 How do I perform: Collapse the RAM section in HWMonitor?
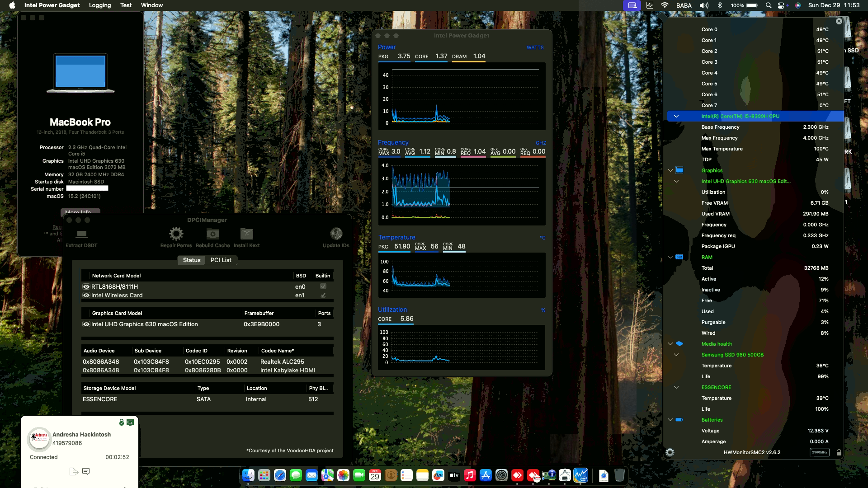coord(671,257)
